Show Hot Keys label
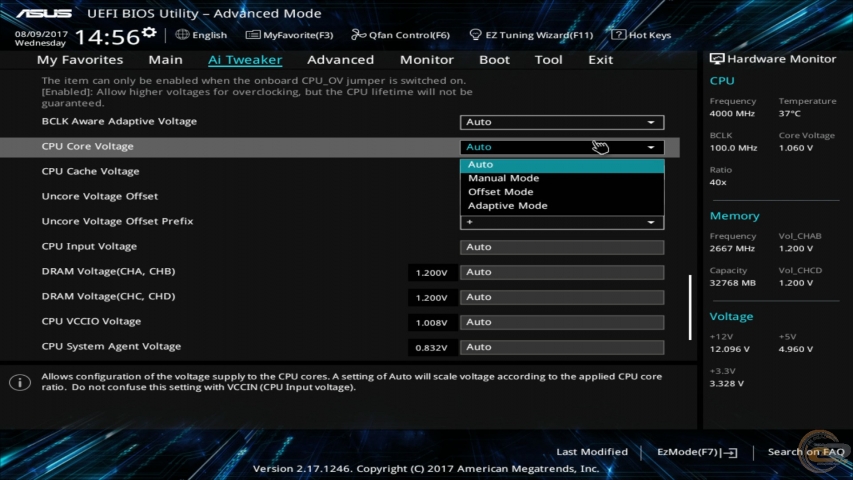Screen dimensions: 853x480 pos(650,35)
